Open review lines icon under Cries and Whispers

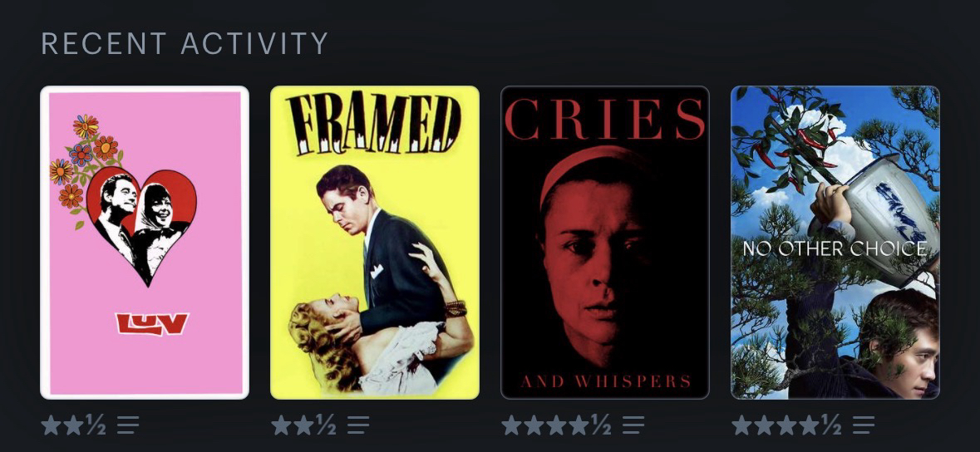[633, 425]
